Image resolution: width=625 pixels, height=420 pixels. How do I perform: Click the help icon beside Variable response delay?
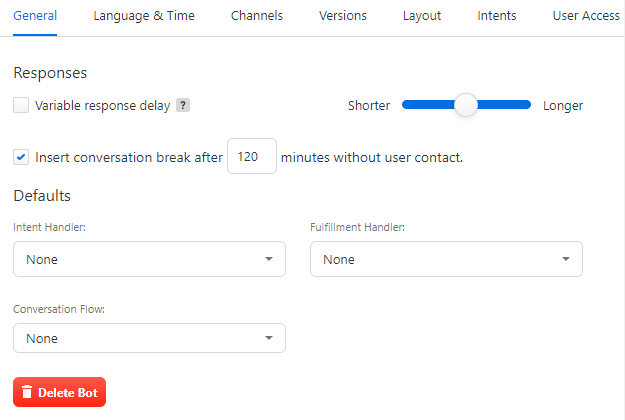[x=183, y=105]
